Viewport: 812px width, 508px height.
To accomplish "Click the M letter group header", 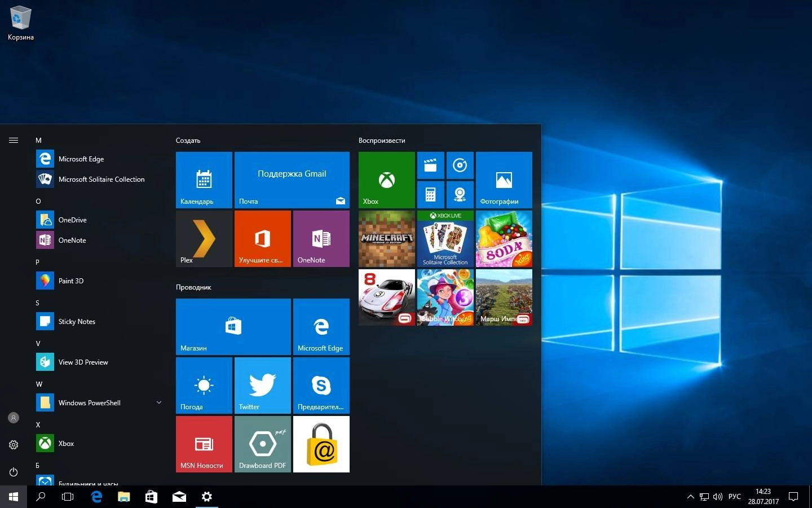I will (38, 141).
